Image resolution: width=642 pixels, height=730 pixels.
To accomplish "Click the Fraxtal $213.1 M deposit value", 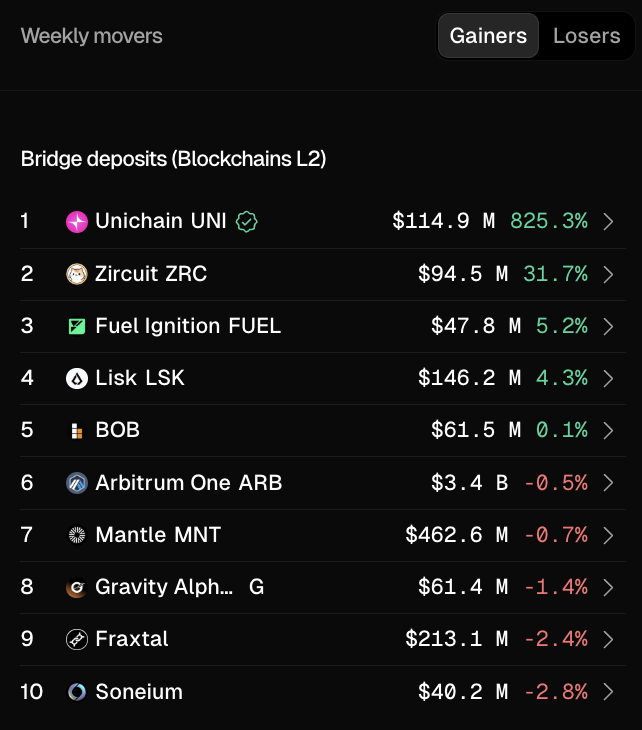I will pos(456,639).
